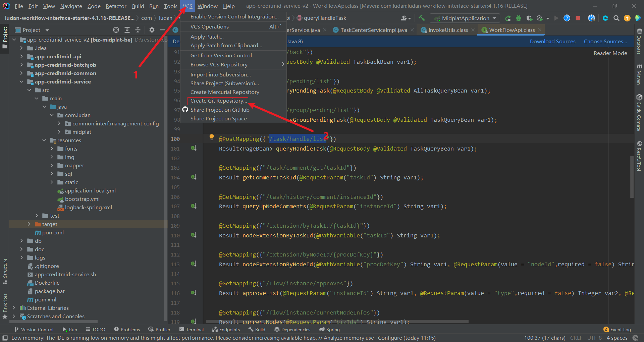
Task: Select application-local.yml in the tree
Action: [x=90, y=190]
